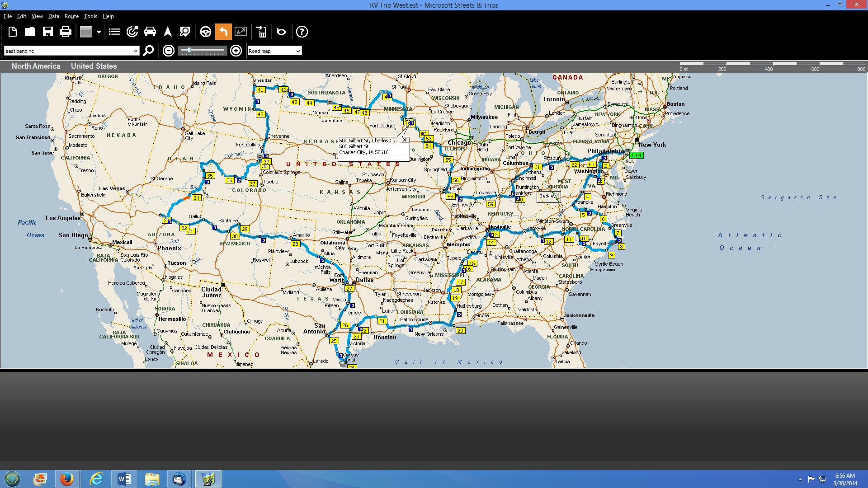The height and width of the screenshot is (488, 868).
Task: Click the Windows Start orb
Action: (12, 479)
